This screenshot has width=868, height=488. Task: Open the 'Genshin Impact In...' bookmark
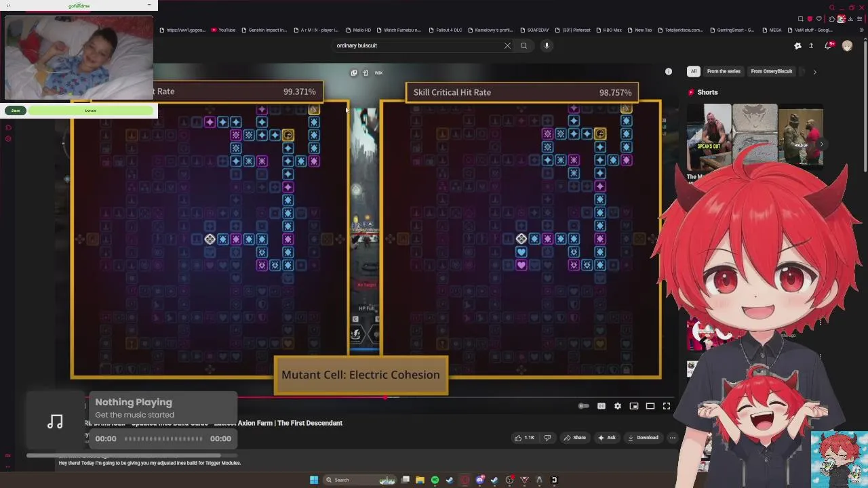pyautogui.click(x=264, y=30)
